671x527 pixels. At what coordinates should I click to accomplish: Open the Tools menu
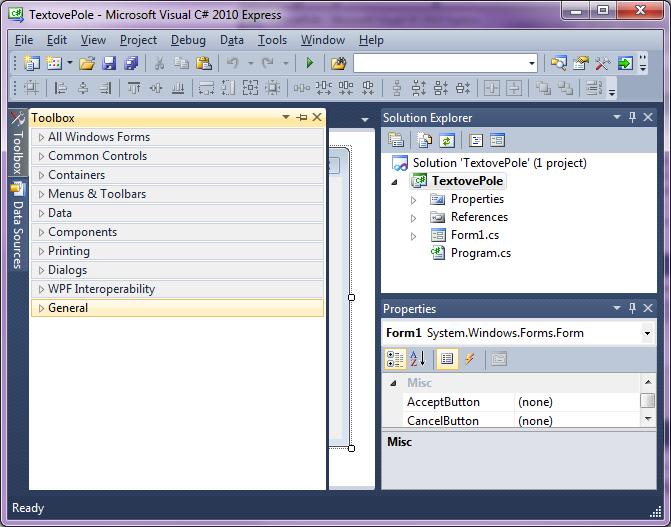point(272,40)
